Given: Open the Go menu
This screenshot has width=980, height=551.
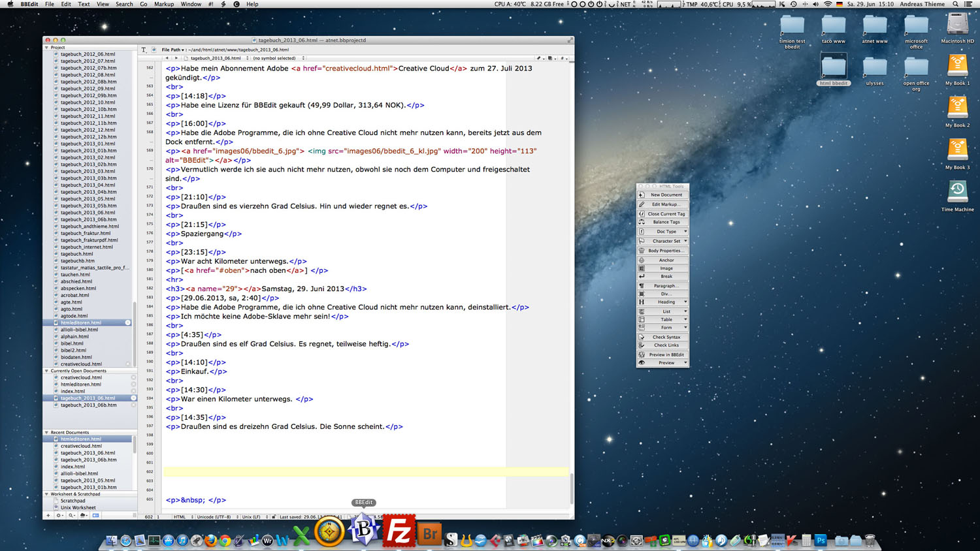Looking at the screenshot, I should [144, 4].
